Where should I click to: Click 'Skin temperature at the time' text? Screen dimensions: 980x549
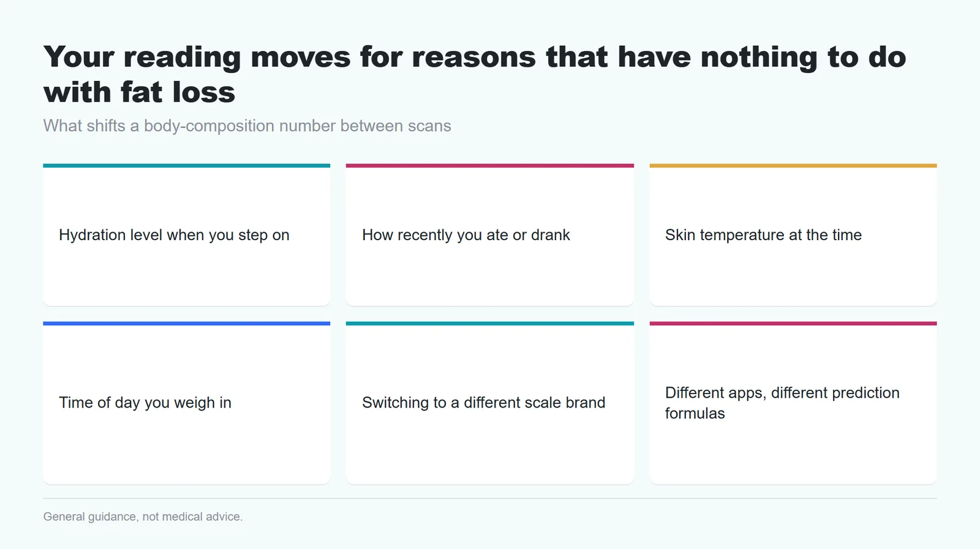click(763, 235)
